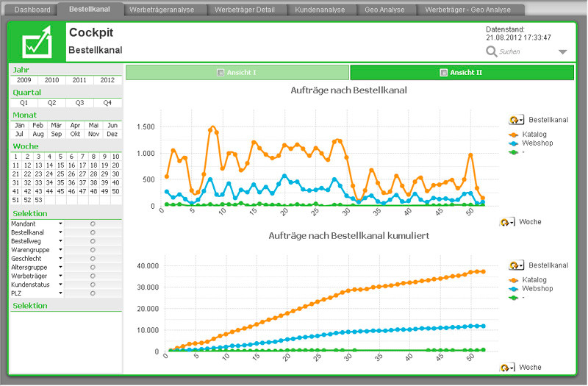
Task: Select year 2010
Action: point(51,80)
